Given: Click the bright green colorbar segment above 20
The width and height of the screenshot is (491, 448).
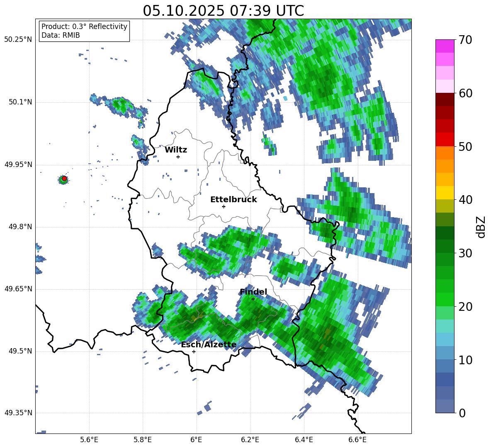Looking at the screenshot, I should point(445,299).
